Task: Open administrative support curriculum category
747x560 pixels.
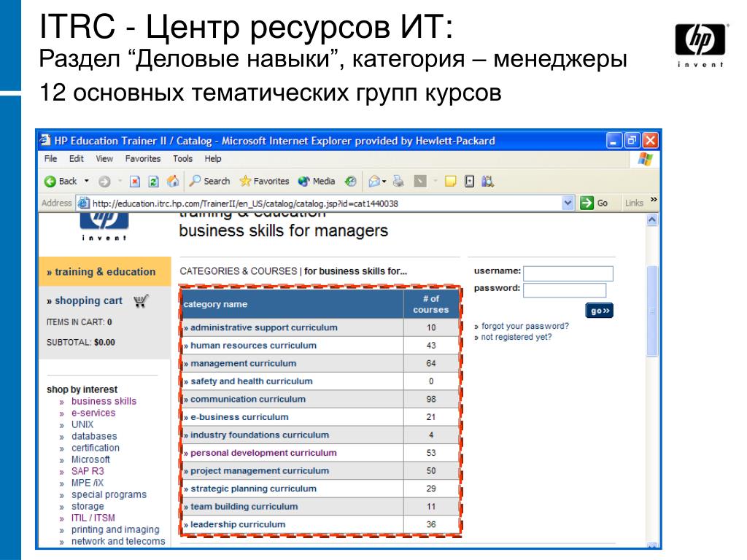Action: pos(264,327)
